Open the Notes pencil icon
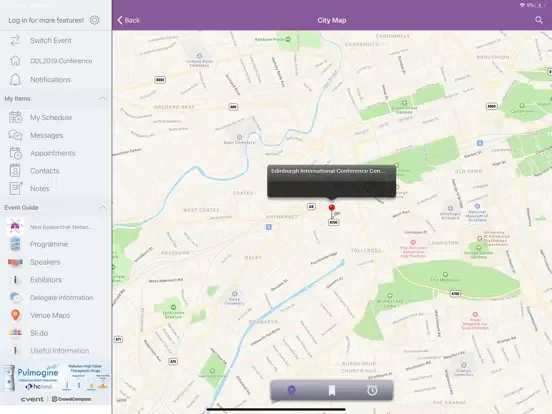552x414 pixels. point(15,188)
